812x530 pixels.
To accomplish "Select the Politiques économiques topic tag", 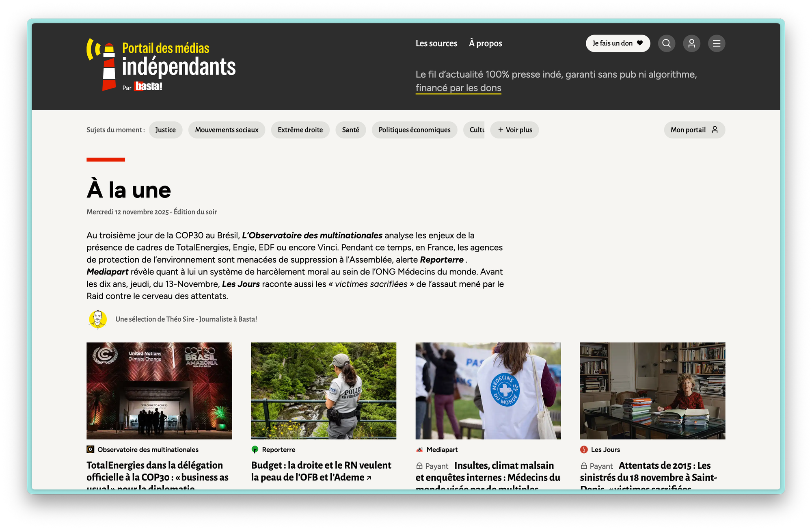I will (x=415, y=130).
